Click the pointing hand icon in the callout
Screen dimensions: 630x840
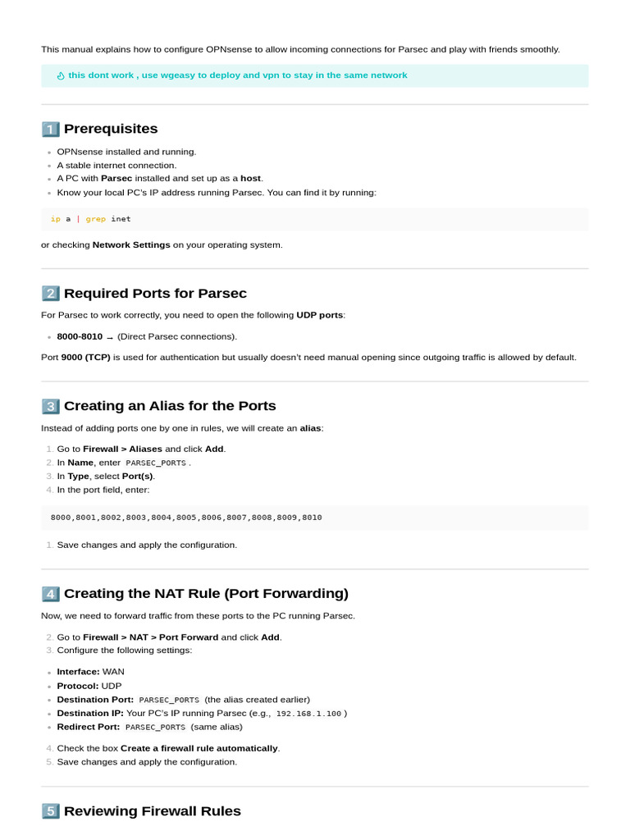pyautogui.click(x=60, y=76)
